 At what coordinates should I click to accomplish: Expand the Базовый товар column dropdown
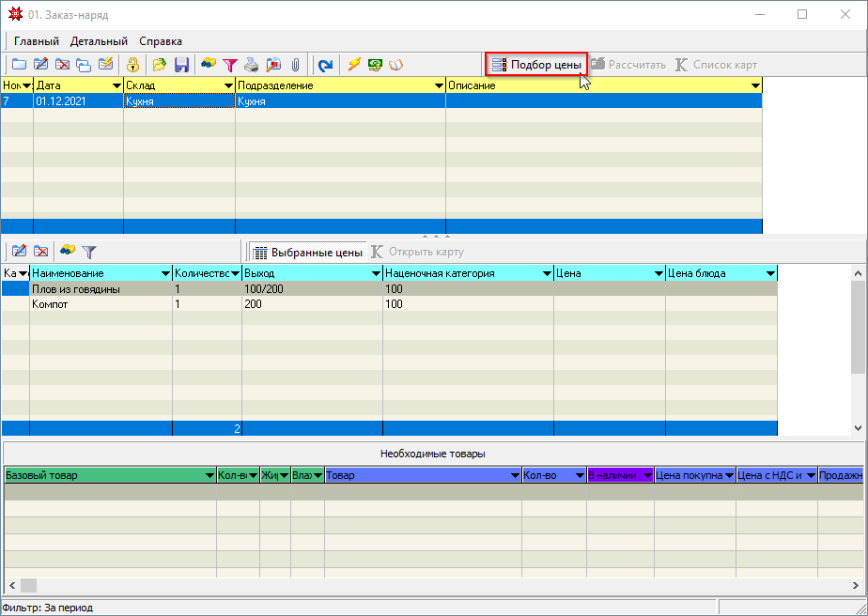tap(209, 476)
